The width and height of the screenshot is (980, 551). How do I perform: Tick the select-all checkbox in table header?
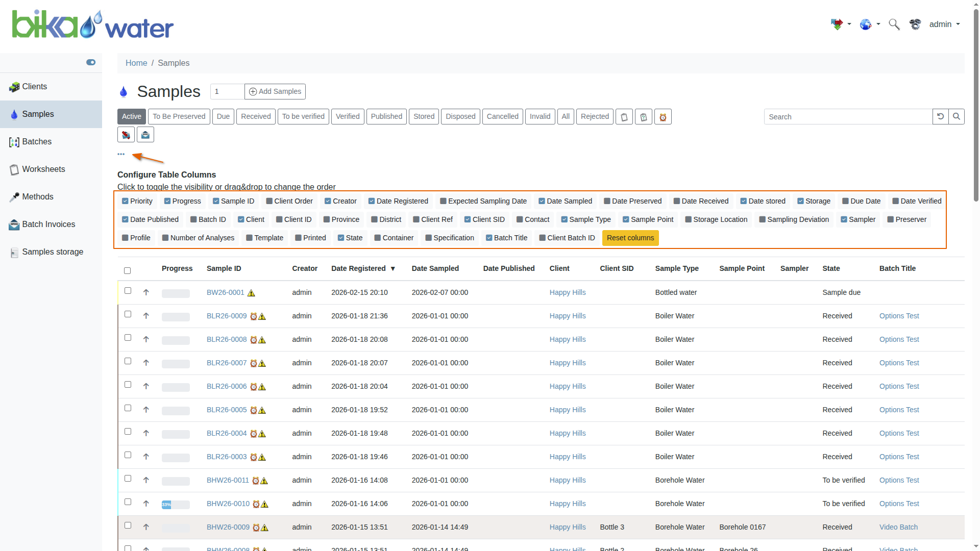[127, 271]
